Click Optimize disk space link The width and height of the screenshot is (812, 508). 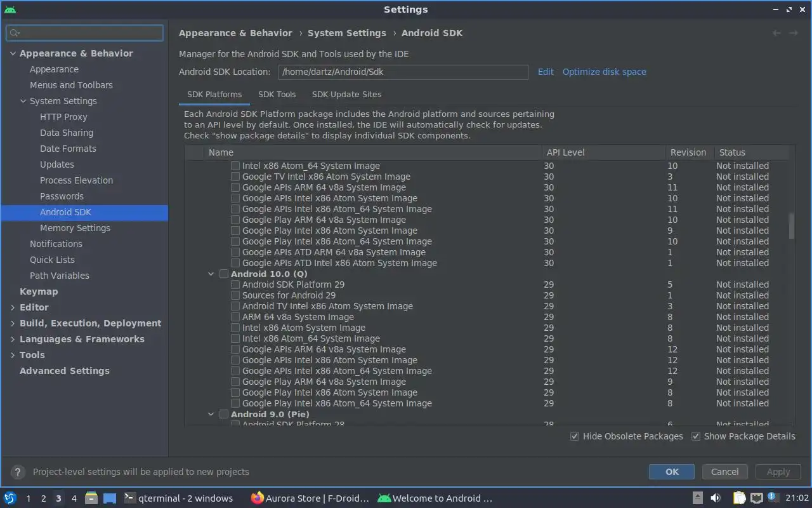click(x=605, y=72)
